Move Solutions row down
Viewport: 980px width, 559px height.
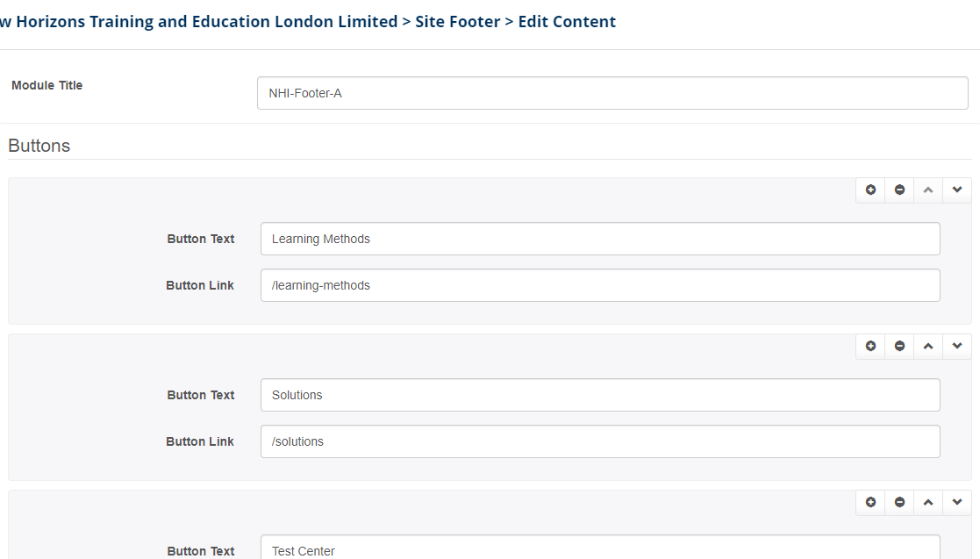(x=957, y=347)
